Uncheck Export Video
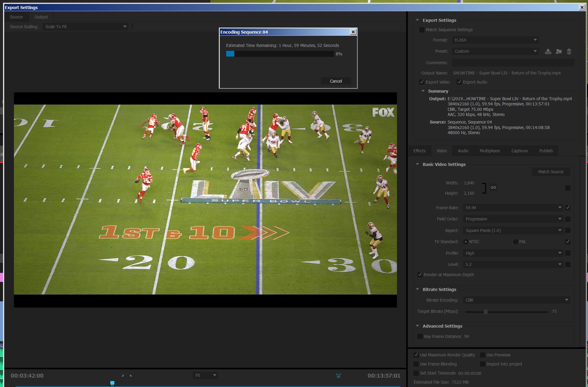588x387 pixels. tap(422, 82)
